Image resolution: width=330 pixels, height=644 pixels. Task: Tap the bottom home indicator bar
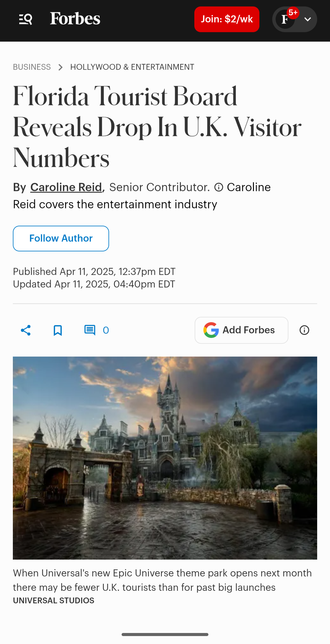coord(165,635)
